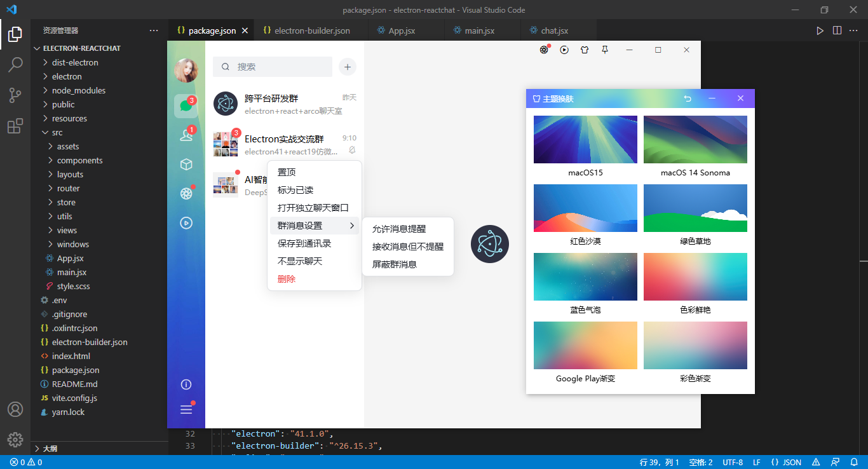Click the 搜索 search input field
868x469 pixels.
pos(273,67)
